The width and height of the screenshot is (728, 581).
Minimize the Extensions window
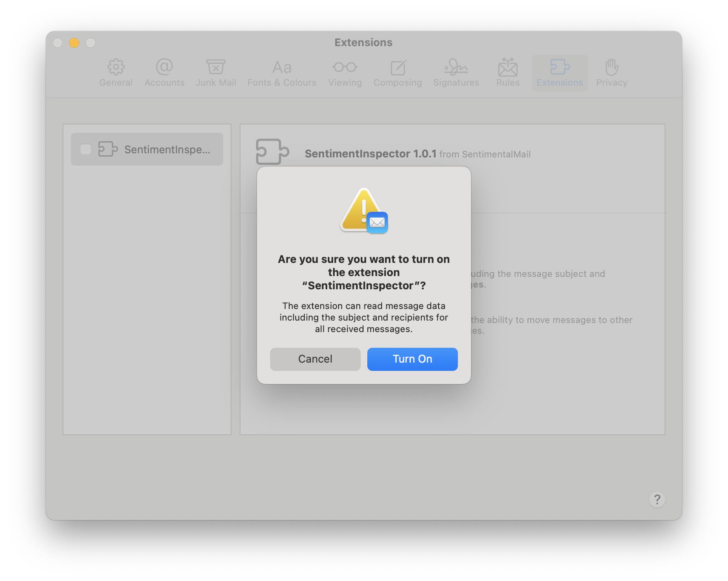[74, 43]
